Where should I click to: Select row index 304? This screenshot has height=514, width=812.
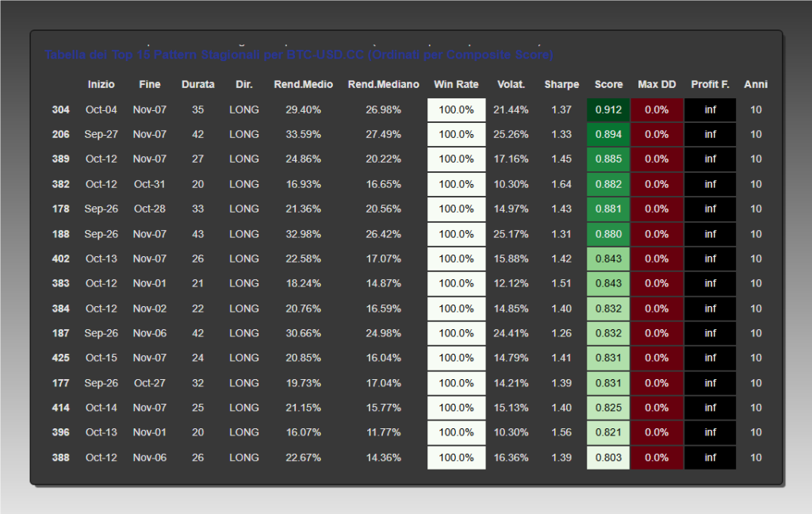(60, 109)
